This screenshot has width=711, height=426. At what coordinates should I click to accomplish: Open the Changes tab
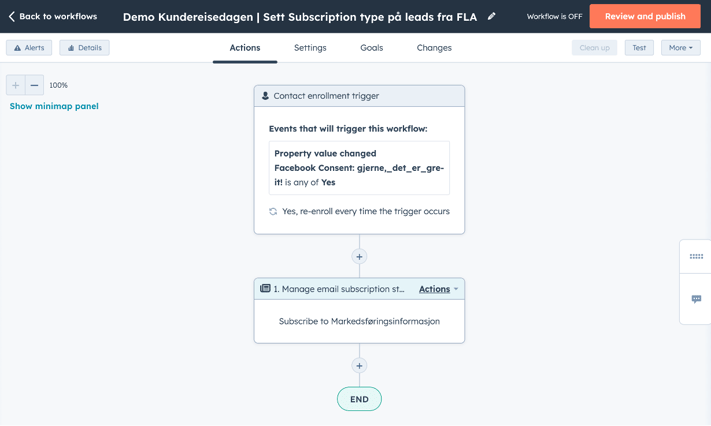(434, 48)
